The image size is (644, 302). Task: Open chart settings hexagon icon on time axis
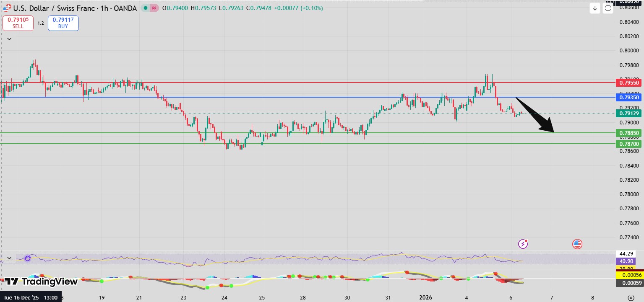coord(631,298)
